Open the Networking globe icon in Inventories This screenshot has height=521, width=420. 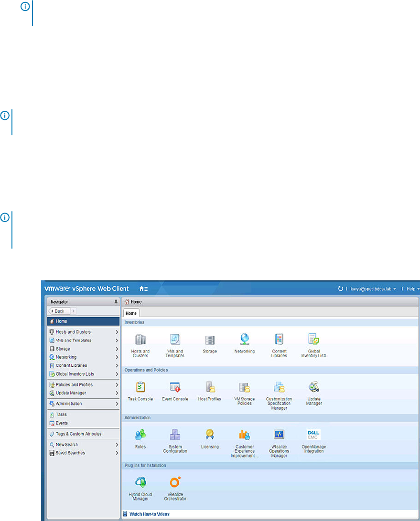pos(245,339)
